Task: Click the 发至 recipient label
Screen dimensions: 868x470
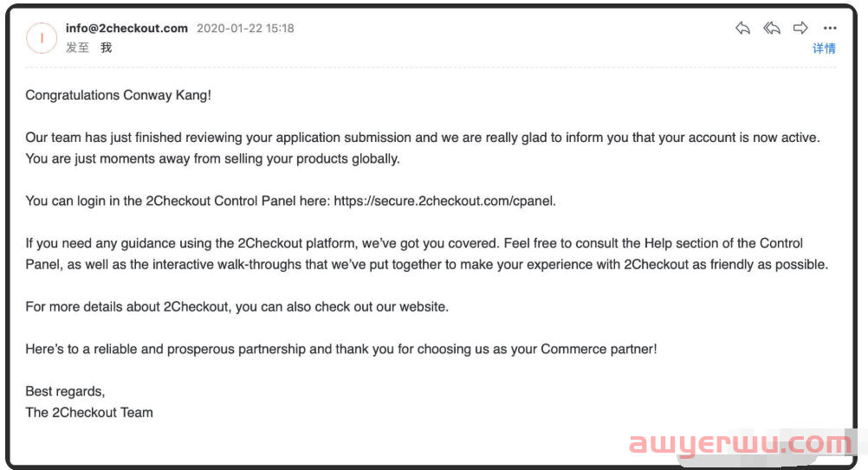Action: click(x=78, y=48)
